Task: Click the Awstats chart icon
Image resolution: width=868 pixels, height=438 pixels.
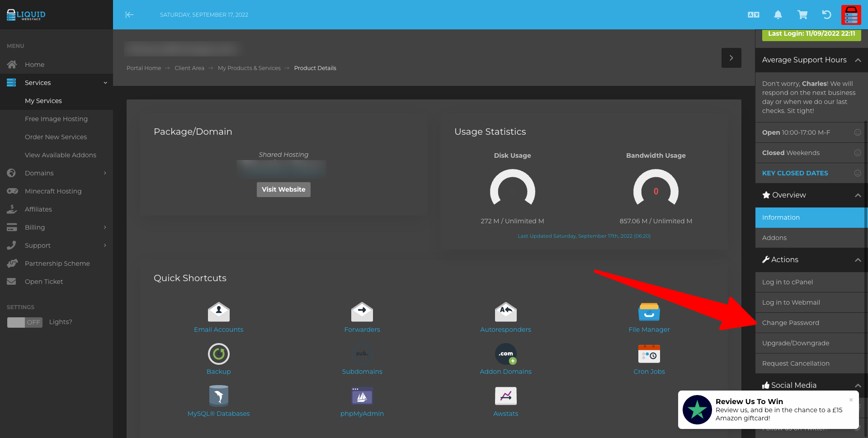Action: (x=505, y=396)
